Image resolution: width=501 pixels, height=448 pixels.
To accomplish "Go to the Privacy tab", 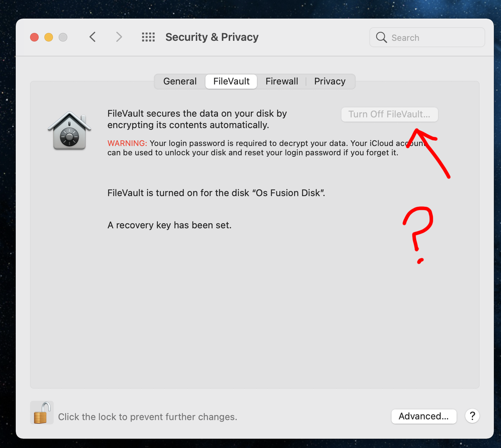I will pos(330,81).
